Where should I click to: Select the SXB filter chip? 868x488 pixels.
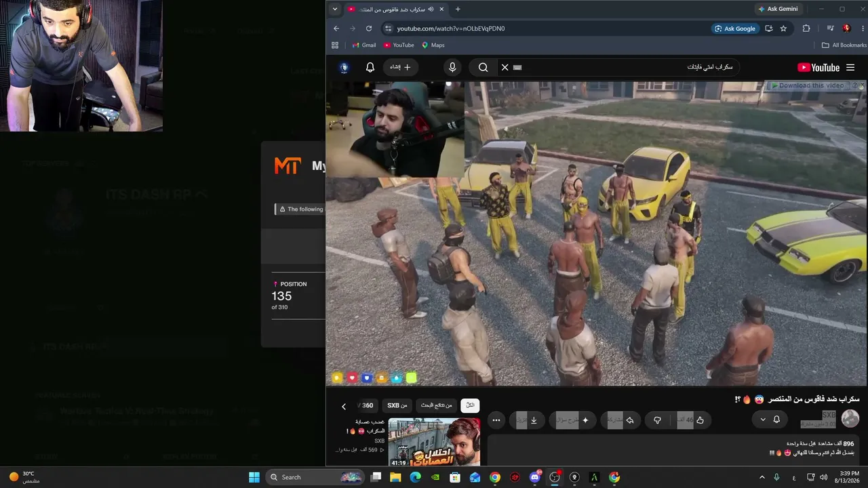[397, 405]
